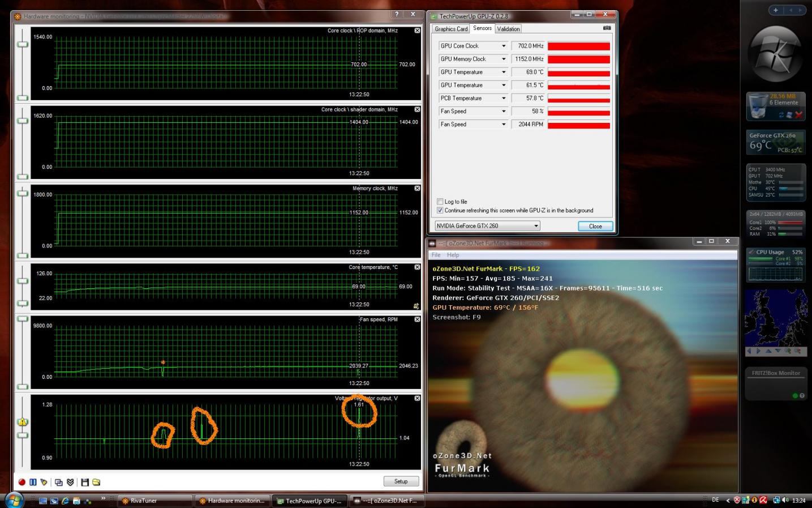The image size is (812, 508).
Task: Click GPU Core Clock red history bar
Action: tap(579, 46)
